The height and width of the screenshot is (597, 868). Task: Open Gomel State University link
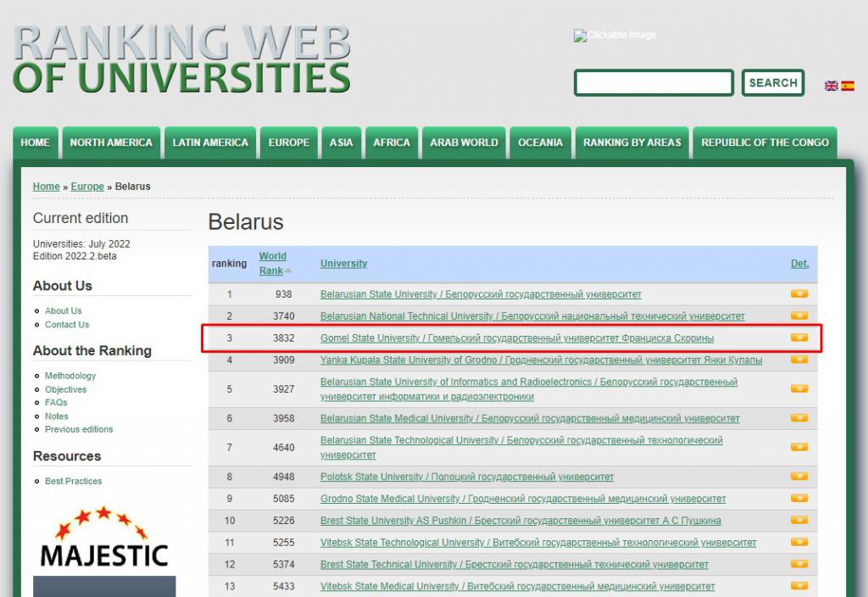coord(516,338)
